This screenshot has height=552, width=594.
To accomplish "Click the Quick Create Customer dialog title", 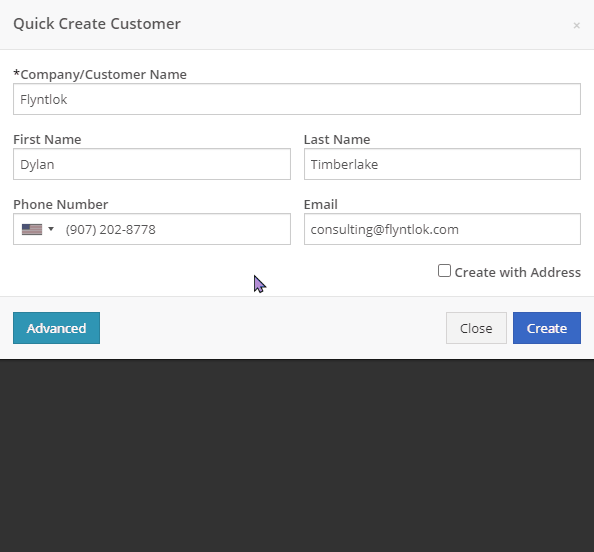I will click(97, 24).
